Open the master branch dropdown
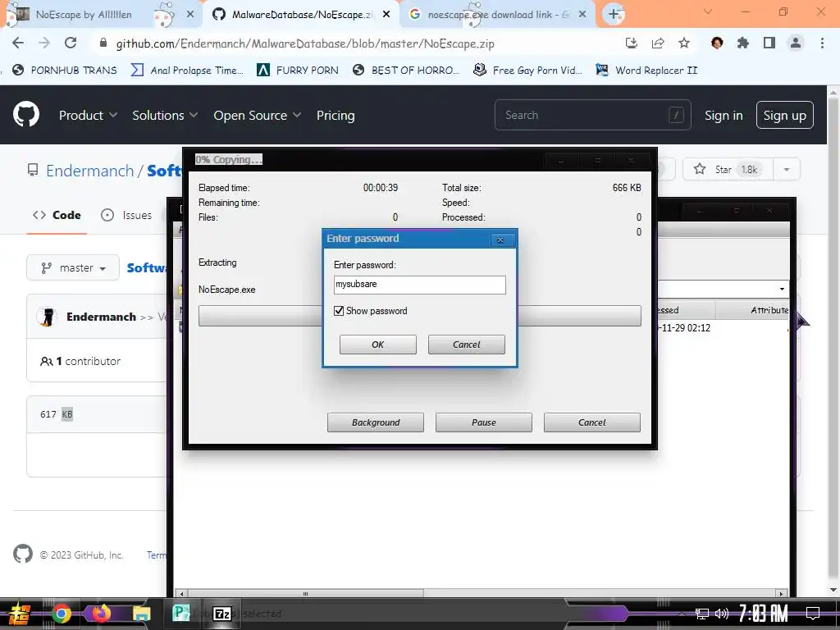840x630 pixels. click(73, 267)
